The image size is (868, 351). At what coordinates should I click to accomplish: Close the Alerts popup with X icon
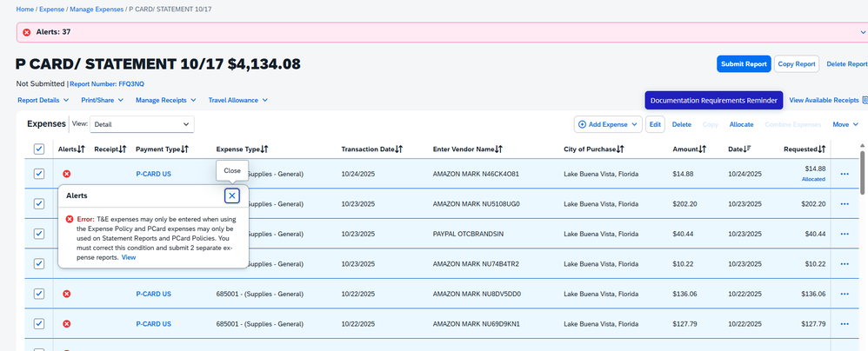[231, 195]
